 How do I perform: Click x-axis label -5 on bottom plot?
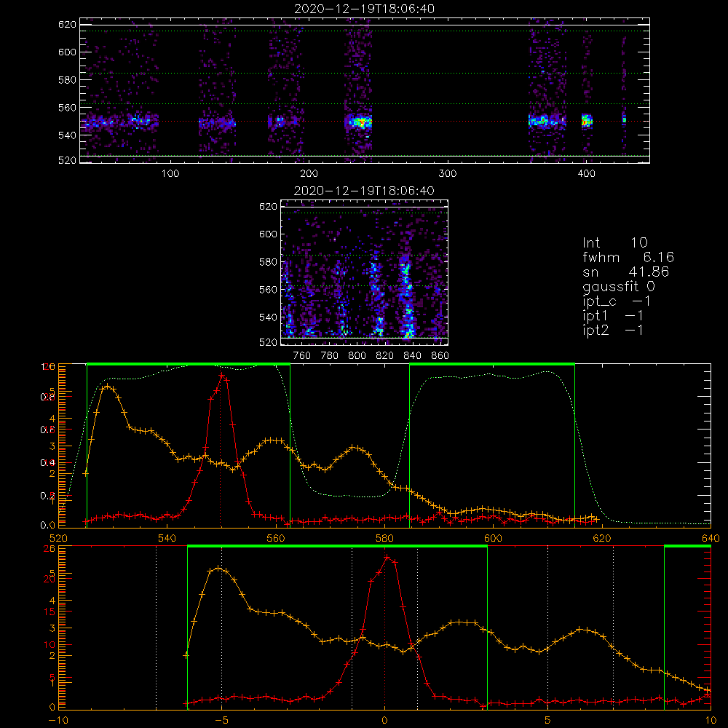tap(221, 720)
